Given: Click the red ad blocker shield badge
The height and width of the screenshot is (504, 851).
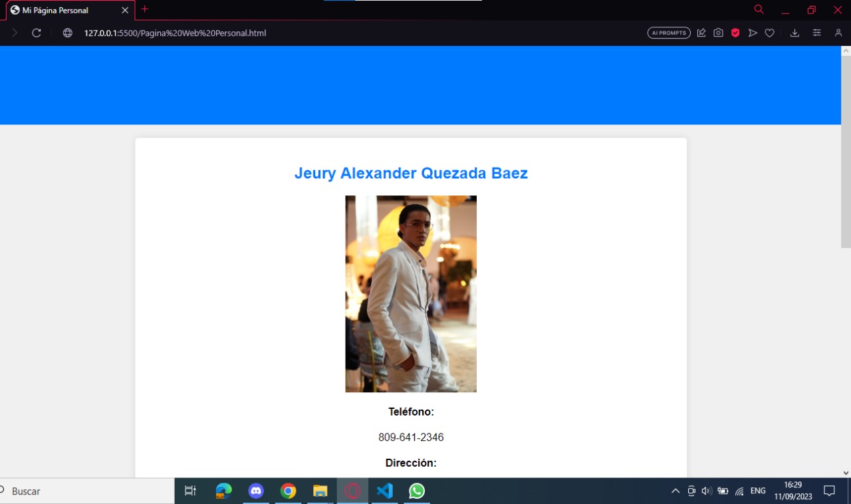Looking at the screenshot, I should [x=735, y=33].
